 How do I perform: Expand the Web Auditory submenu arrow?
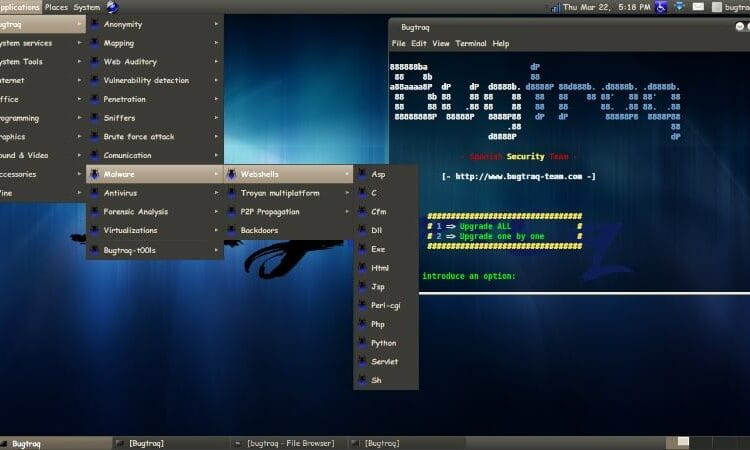[x=216, y=61]
